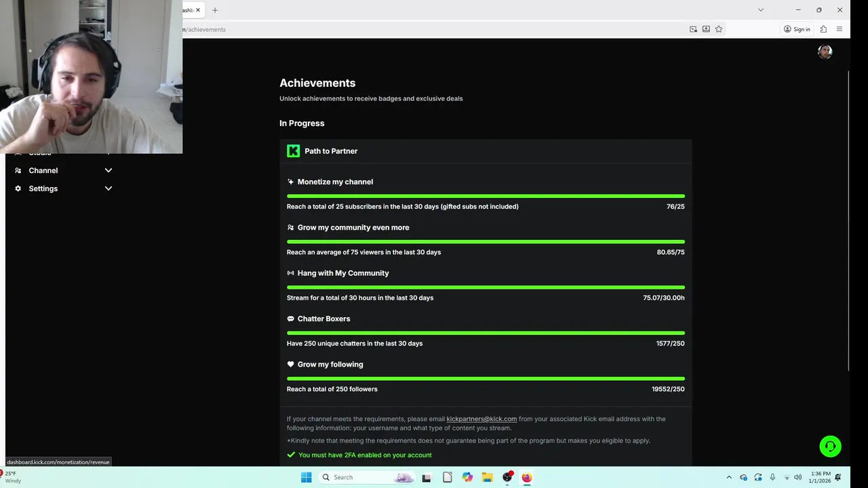Open the weather widget showing 25°F Windy
The height and width of the screenshot is (488, 868).
[12, 477]
